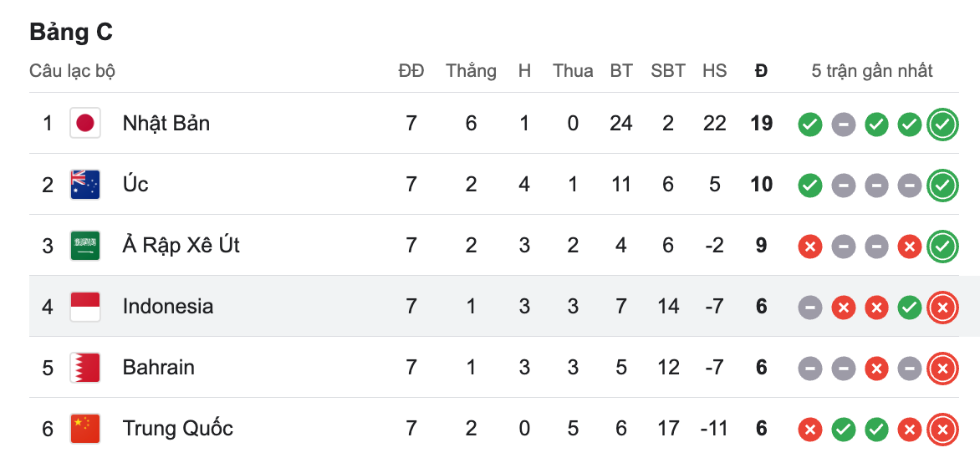Click the Đ points column header
This screenshot has height=468, width=980.
point(761,71)
